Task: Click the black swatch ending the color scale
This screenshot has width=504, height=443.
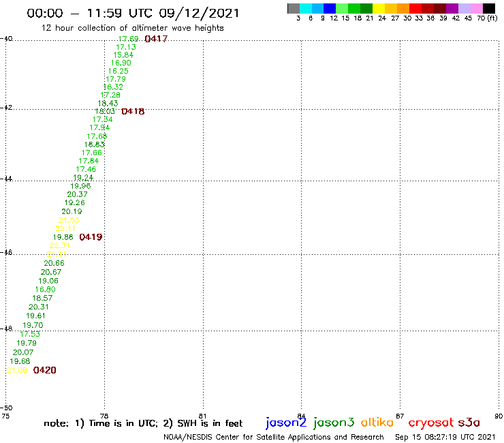Action: pyautogui.click(x=488, y=8)
